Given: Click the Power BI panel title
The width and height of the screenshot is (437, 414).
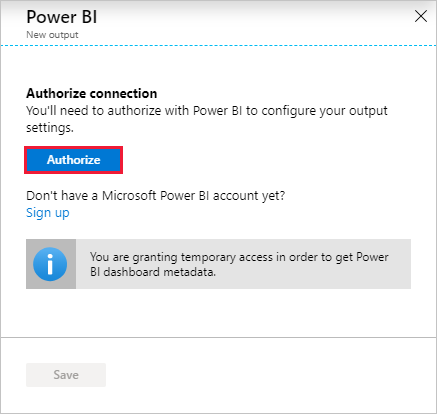Looking at the screenshot, I should [x=62, y=17].
